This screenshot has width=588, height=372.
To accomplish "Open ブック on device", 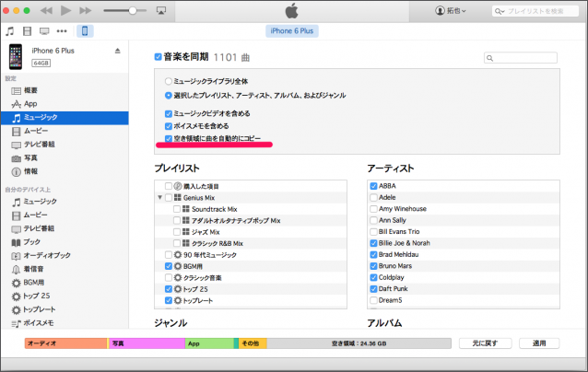I will (x=65, y=242).
